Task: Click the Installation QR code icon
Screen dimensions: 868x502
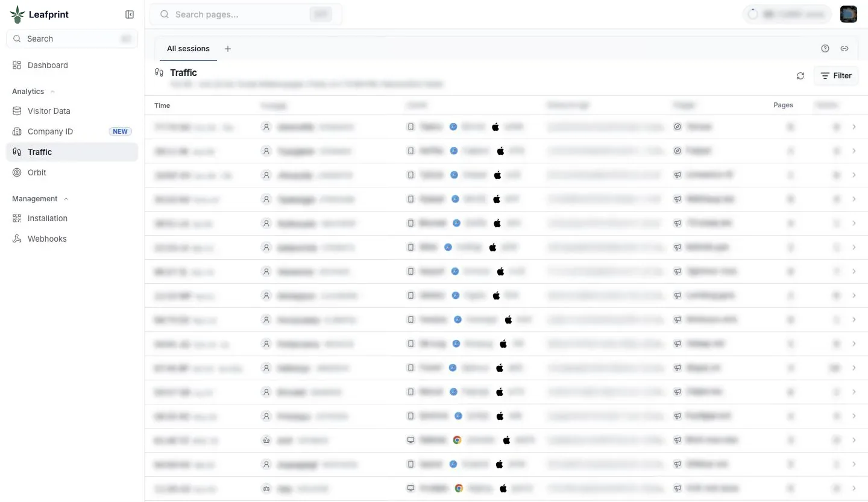Action: tap(17, 218)
